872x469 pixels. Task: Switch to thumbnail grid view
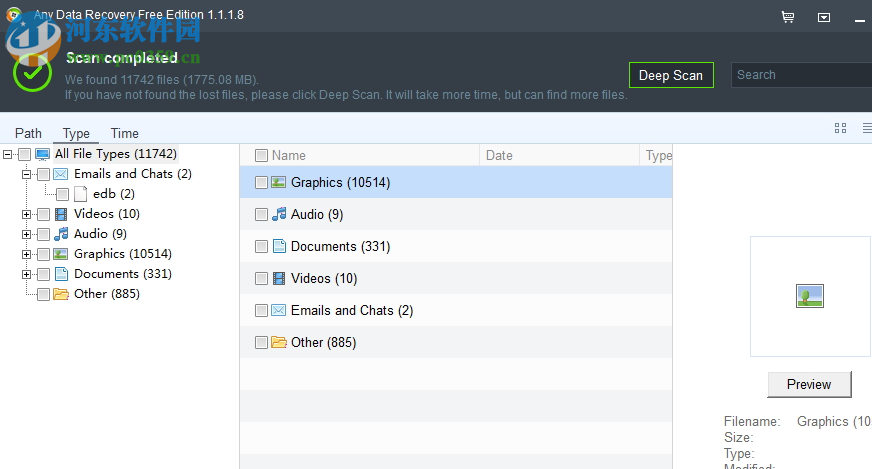pos(840,128)
